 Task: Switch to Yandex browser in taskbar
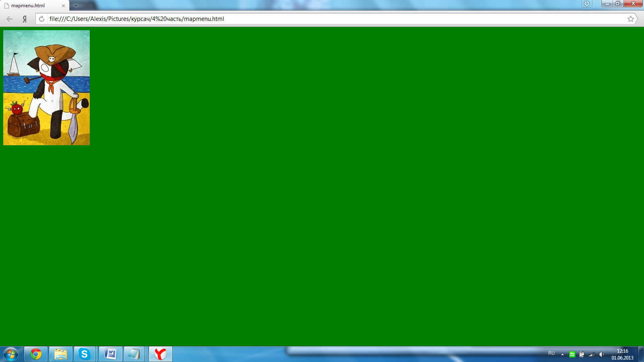pyautogui.click(x=161, y=354)
